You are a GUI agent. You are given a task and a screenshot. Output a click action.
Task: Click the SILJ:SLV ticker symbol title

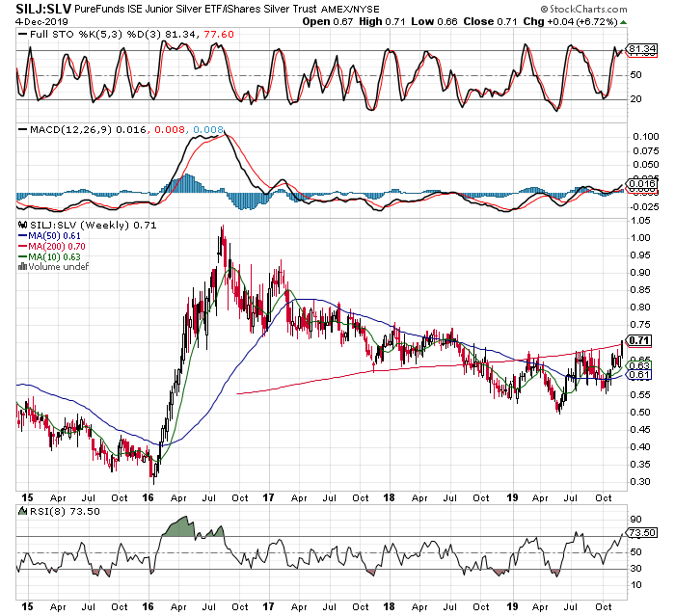point(44,8)
